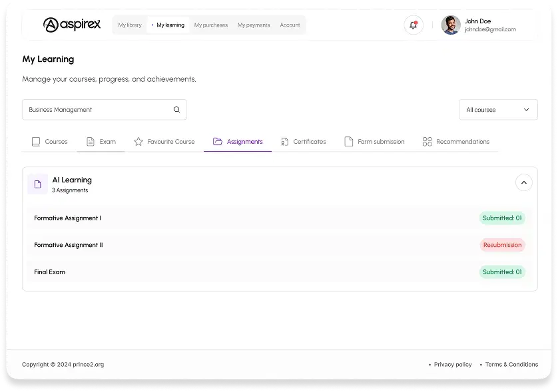The image size is (558, 392).
Task: Click the Aspirex logo
Action: point(72,25)
